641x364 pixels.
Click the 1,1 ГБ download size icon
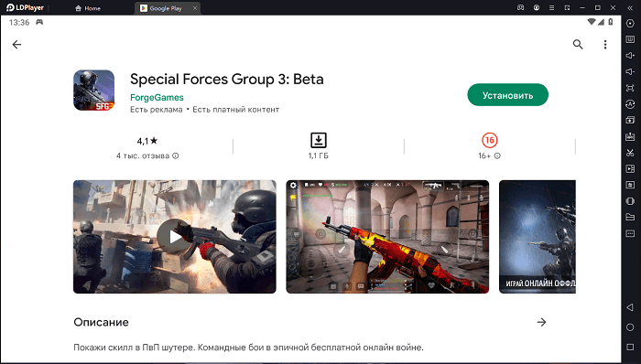pyautogui.click(x=319, y=140)
